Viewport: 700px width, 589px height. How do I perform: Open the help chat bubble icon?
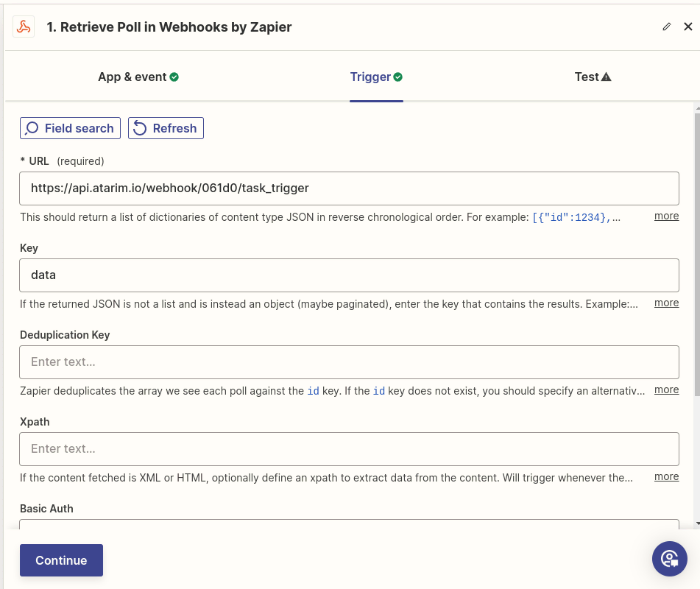(x=669, y=559)
